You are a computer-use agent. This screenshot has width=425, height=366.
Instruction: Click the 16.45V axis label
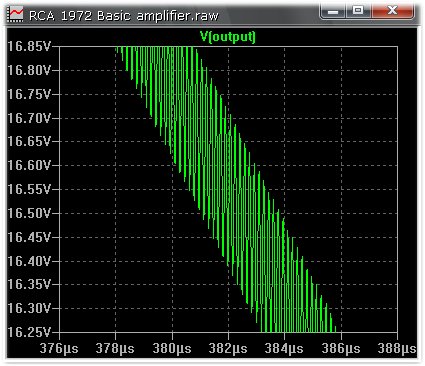[29, 237]
